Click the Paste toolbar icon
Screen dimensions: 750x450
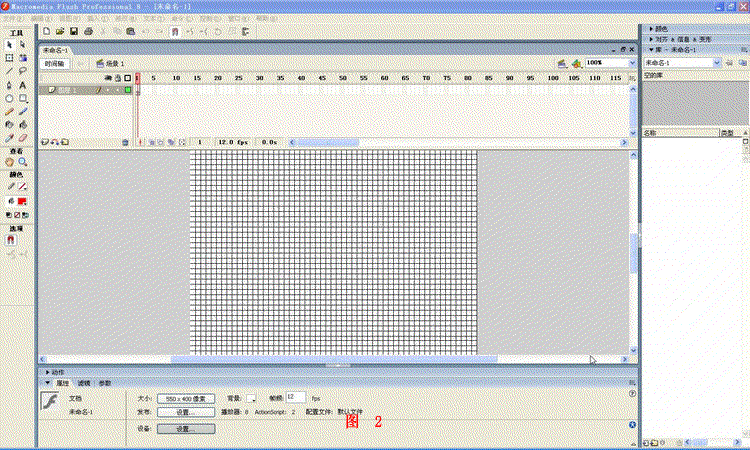pyautogui.click(x=130, y=32)
